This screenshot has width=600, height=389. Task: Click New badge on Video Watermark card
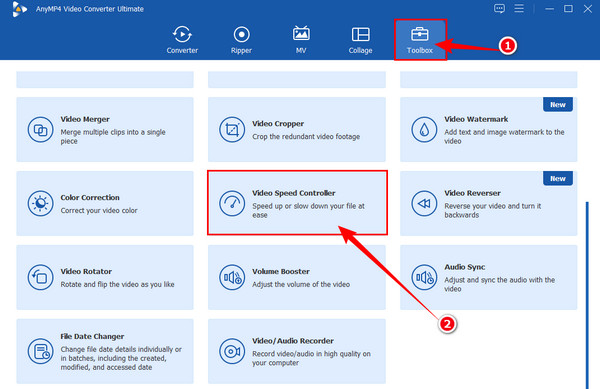tap(558, 104)
